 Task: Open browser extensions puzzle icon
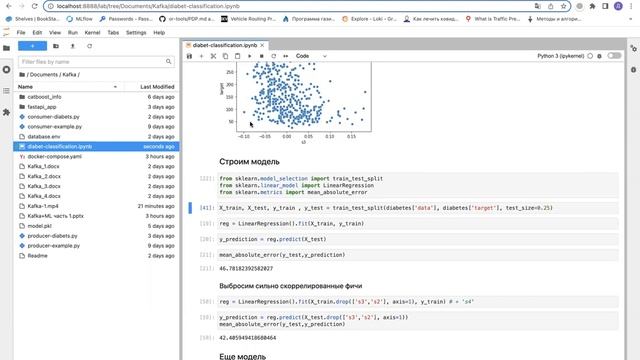tap(592, 6)
